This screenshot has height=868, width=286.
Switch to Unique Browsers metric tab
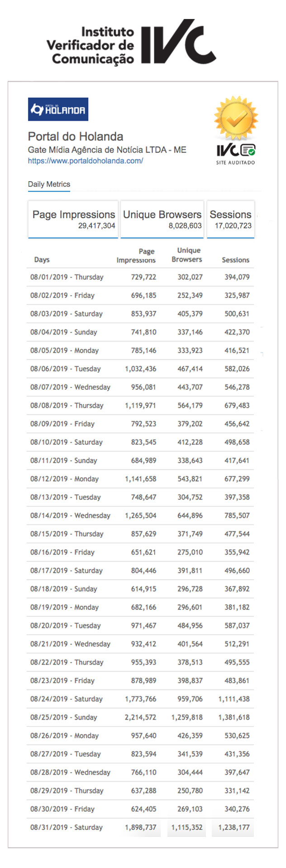click(162, 219)
